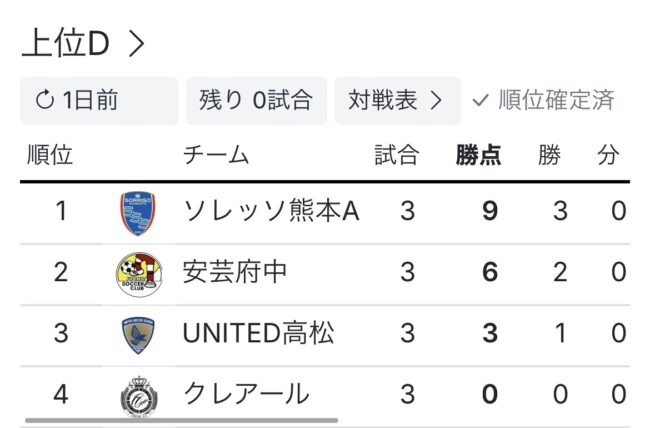Open the UNITED高松 team name link

tap(258, 334)
